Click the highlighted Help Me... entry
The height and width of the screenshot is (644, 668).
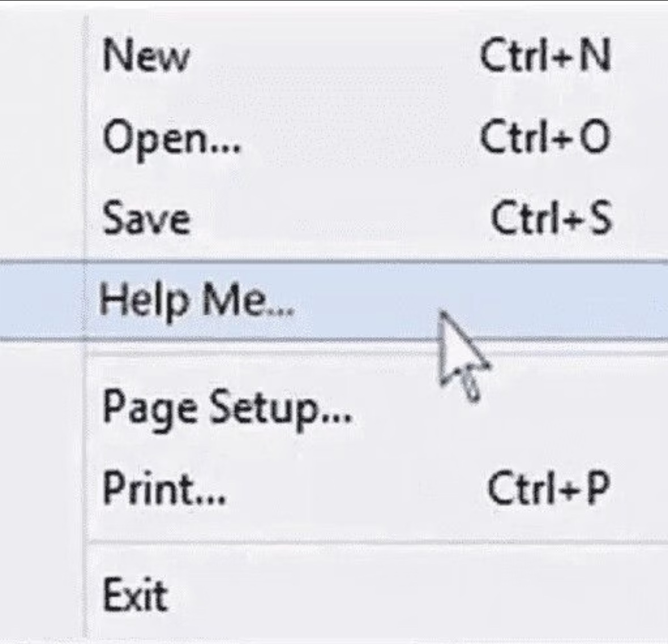pyautogui.click(x=196, y=300)
